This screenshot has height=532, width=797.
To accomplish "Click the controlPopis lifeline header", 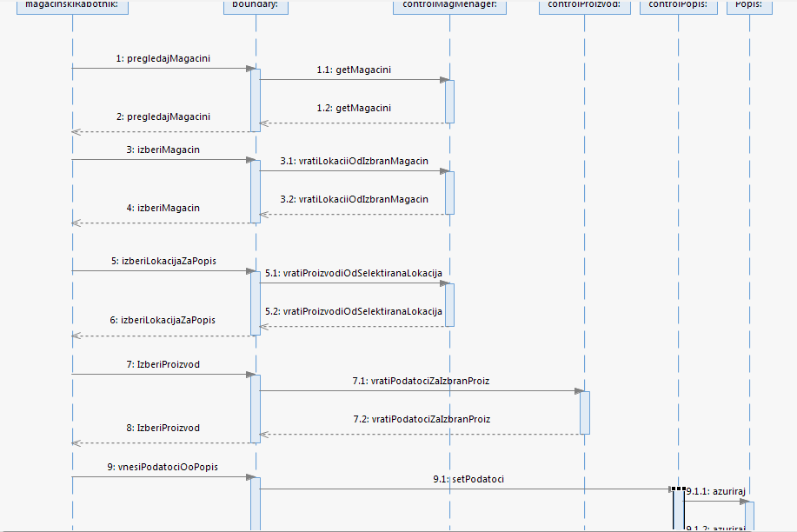I will coord(679,7).
